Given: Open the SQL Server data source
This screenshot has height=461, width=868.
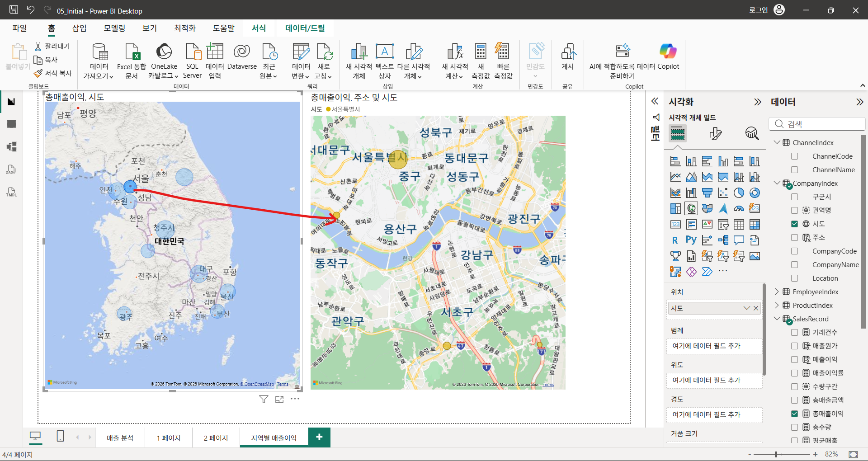Looking at the screenshot, I should coord(193,61).
